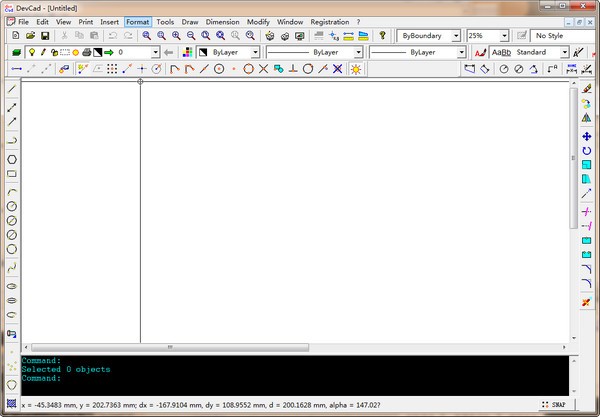Click the open folder icon
The image size is (600, 417).
click(30, 35)
